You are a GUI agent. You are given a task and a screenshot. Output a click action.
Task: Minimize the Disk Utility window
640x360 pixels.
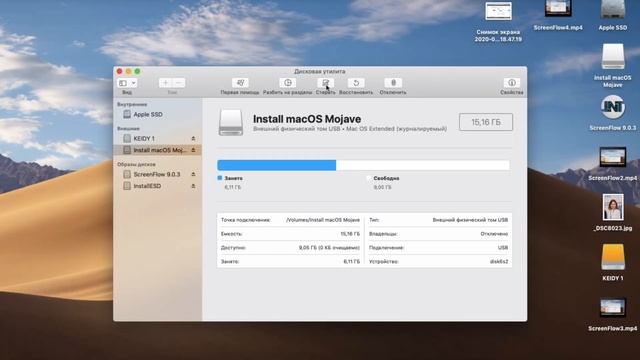click(x=129, y=71)
